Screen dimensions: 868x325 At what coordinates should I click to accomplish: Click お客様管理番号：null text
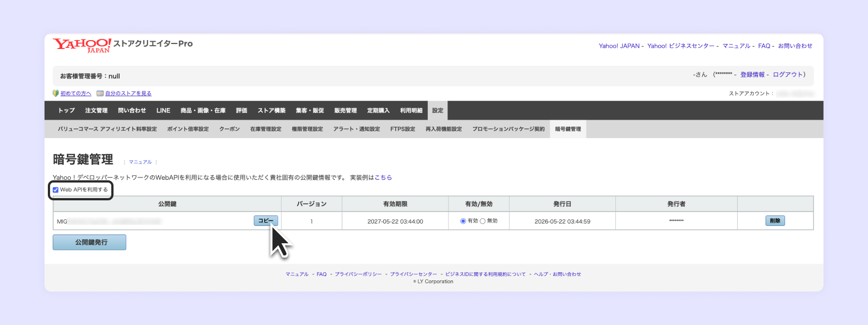point(90,76)
